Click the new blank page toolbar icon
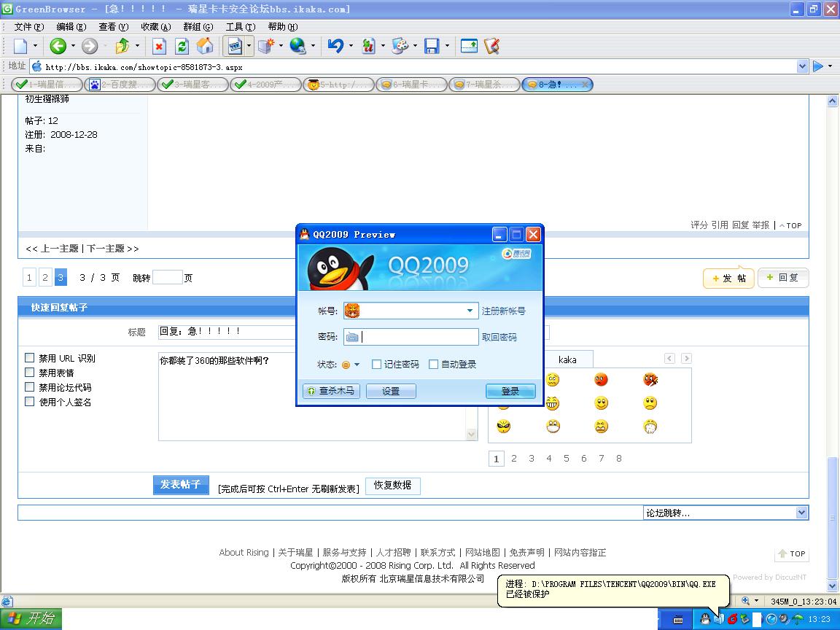Screen dimensions: 840x630 [x=20, y=47]
